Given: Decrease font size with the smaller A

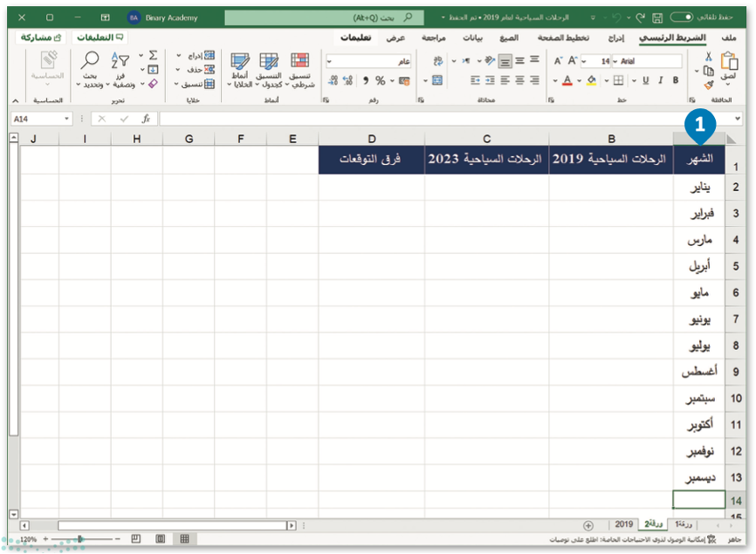Looking at the screenshot, I should pos(558,61).
